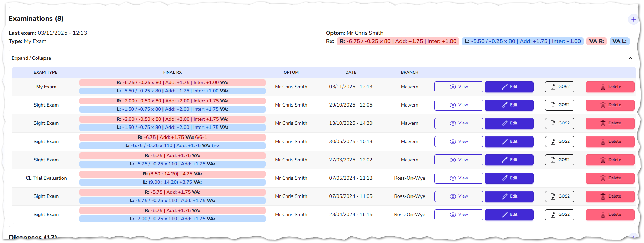Click the plus icon to add an examination
Screen dimensions: 644x243
[633, 20]
